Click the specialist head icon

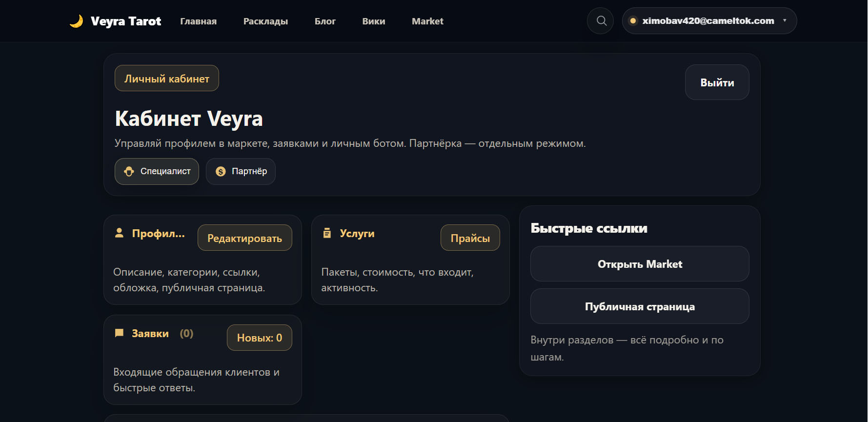(x=129, y=171)
